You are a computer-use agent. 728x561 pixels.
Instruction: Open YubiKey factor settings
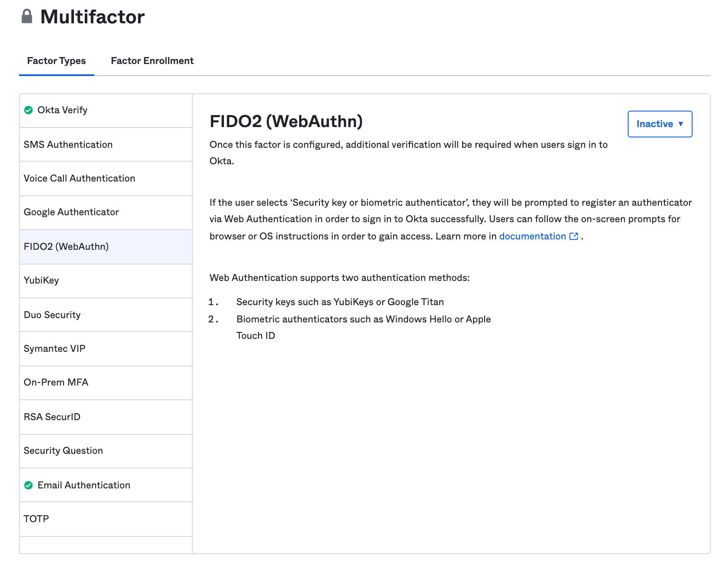point(41,280)
